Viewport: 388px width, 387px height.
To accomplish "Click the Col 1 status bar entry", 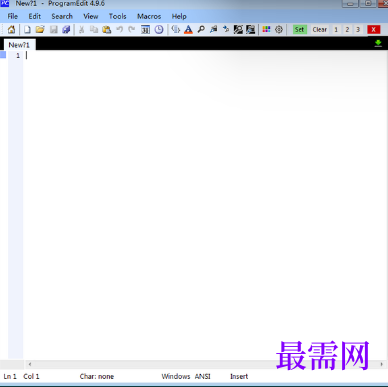I will [x=31, y=376].
